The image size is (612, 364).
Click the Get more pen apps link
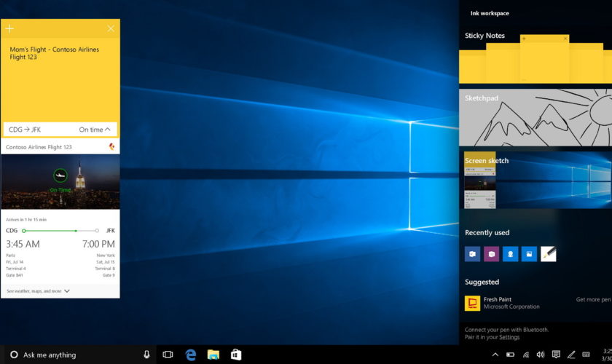coord(593,299)
